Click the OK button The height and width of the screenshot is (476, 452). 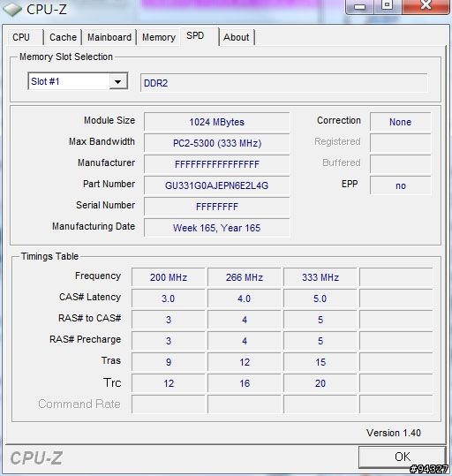tap(403, 457)
